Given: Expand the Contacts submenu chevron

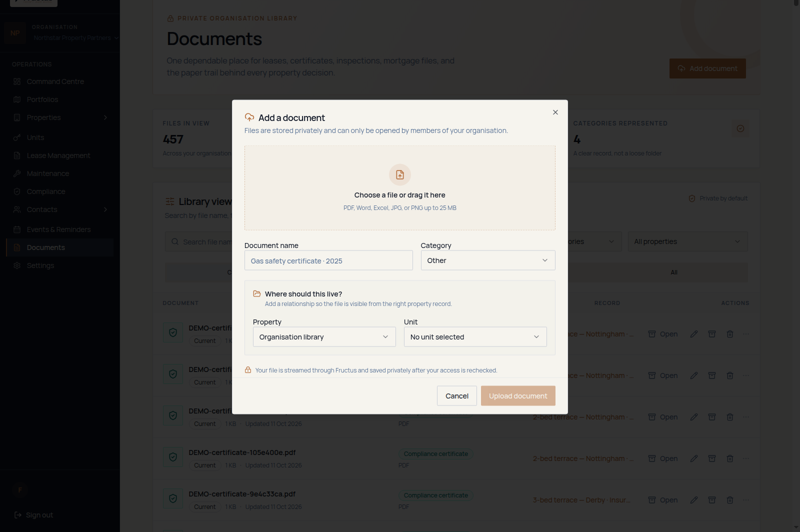Looking at the screenshot, I should pyautogui.click(x=105, y=209).
